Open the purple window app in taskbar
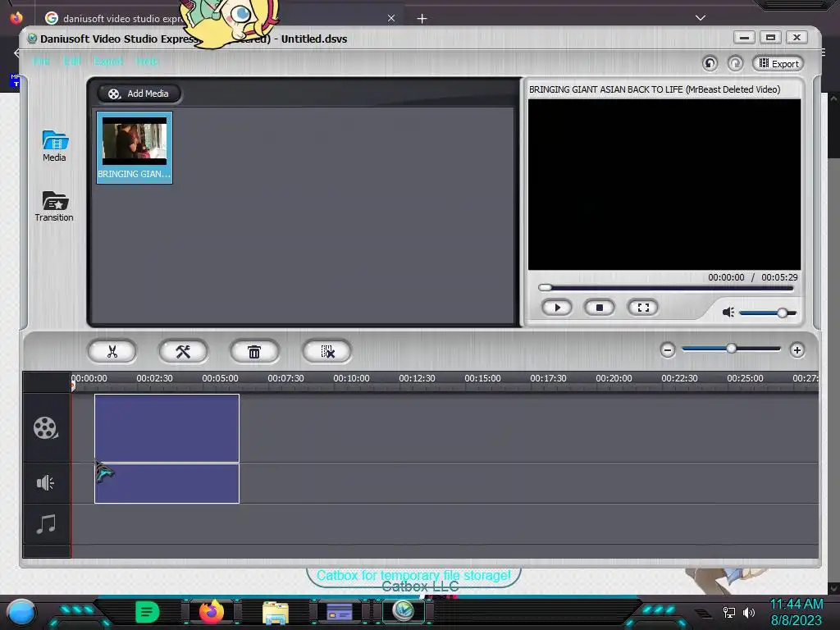The height and width of the screenshot is (630, 840). click(339, 612)
